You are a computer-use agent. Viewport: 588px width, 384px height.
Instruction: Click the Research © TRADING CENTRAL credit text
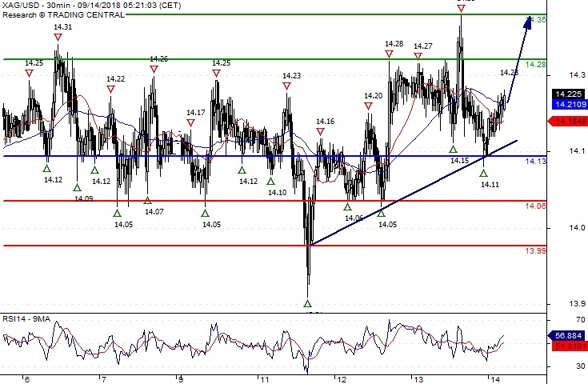63,15
